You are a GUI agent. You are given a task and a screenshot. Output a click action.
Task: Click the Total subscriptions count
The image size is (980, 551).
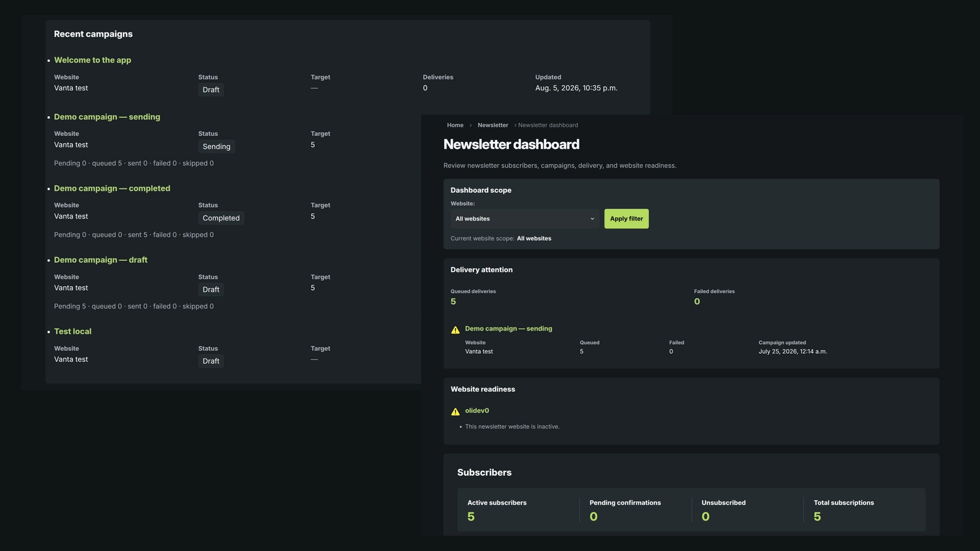click(x=817, y=517)
